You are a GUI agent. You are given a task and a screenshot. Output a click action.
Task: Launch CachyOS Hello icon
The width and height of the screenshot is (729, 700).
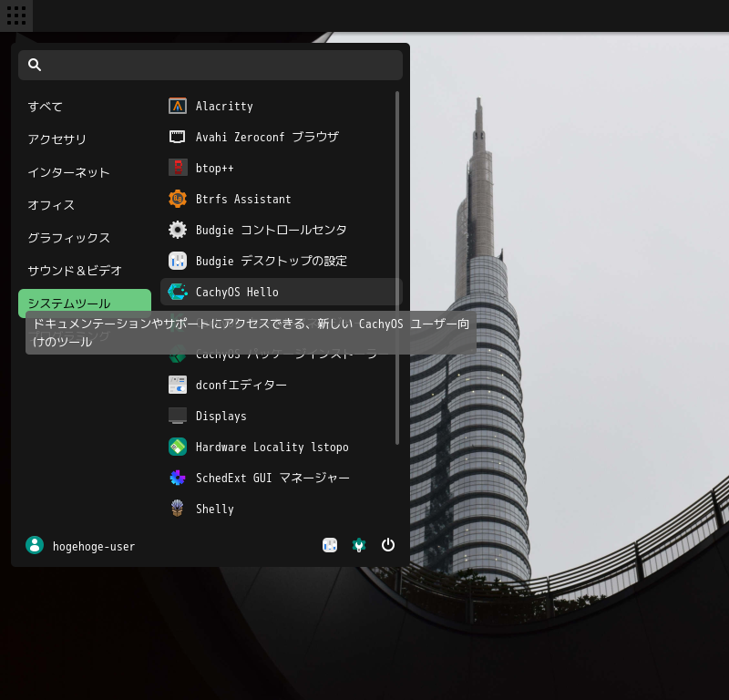177,292
